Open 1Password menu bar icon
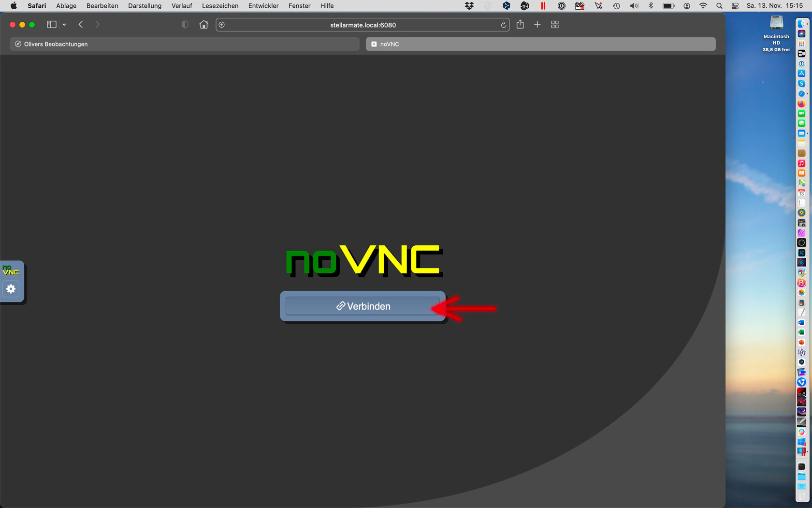The height and width of the screenshot is (508, 812). tap(561, 6)
